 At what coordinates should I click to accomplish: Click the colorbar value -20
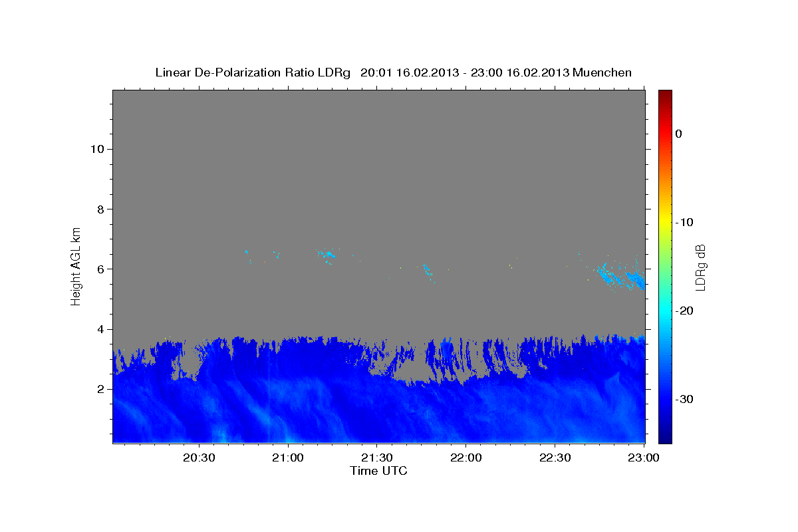coord(684,311)
